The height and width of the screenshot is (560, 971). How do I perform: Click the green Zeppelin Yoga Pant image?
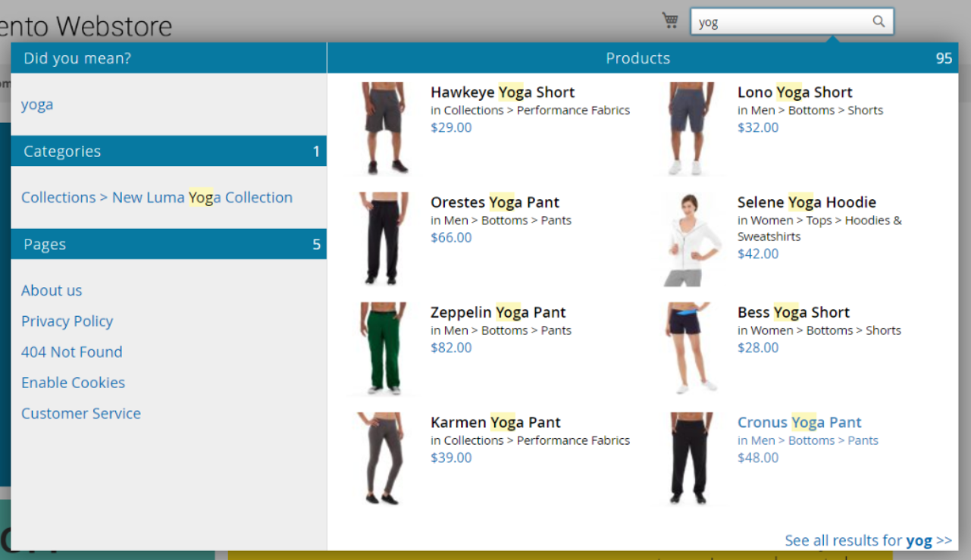383,348
